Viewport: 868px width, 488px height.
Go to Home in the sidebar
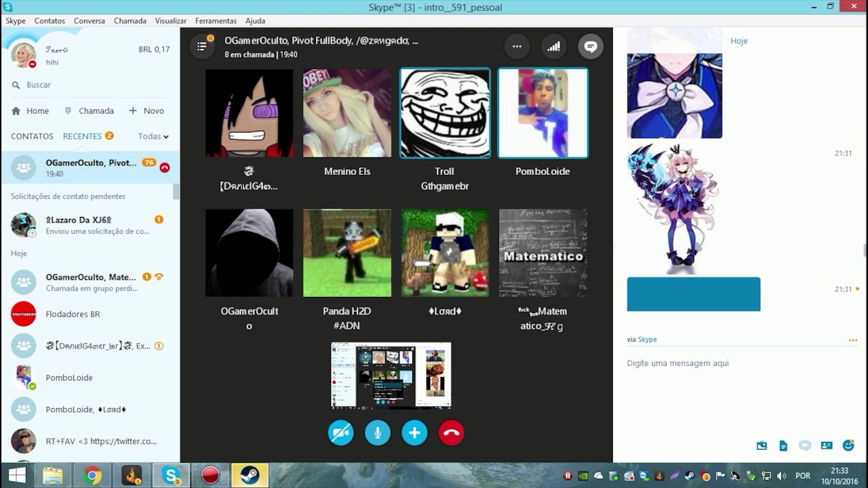pyautogui.click(x=31, y=110)
